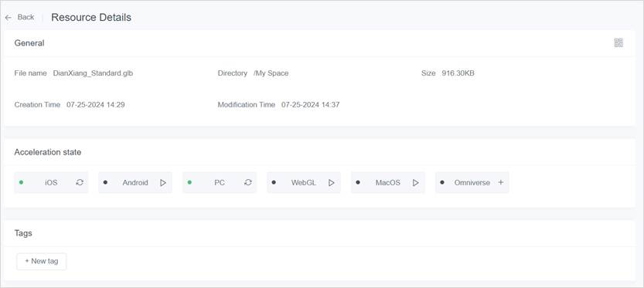Viewport: 644px width, 288px height.
Task: Select the iOS platform chip
Action: pyautogui.click(x=51, y=182)
